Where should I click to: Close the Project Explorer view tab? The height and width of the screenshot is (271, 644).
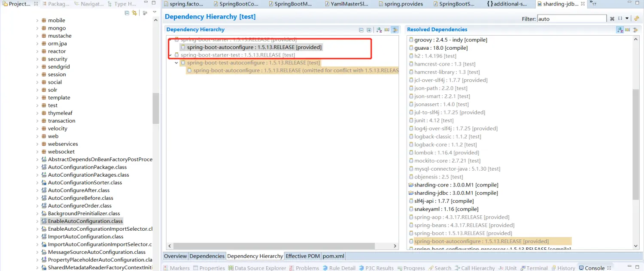pyautogui.click(x=36, y=4)
